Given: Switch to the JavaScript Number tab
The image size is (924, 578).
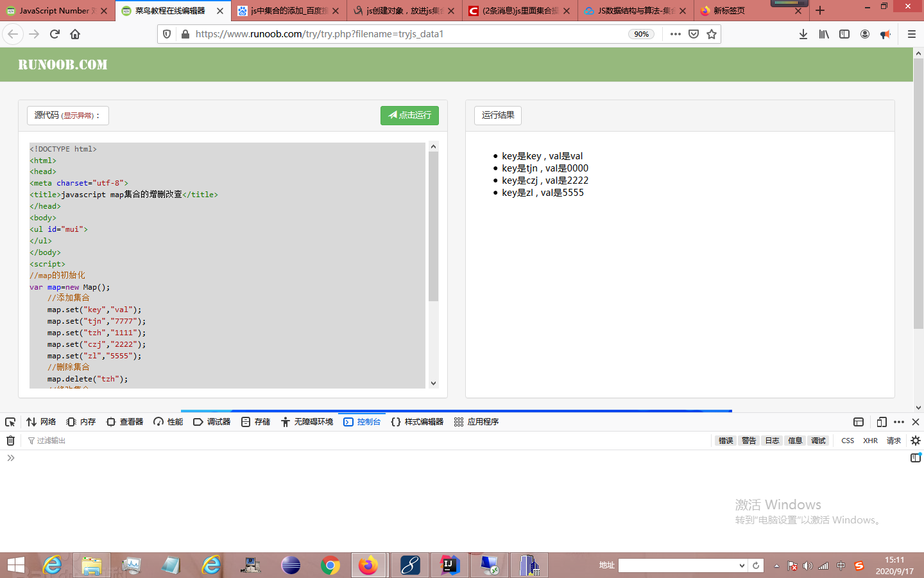Looking at the screenshot, I should [55, 11].
